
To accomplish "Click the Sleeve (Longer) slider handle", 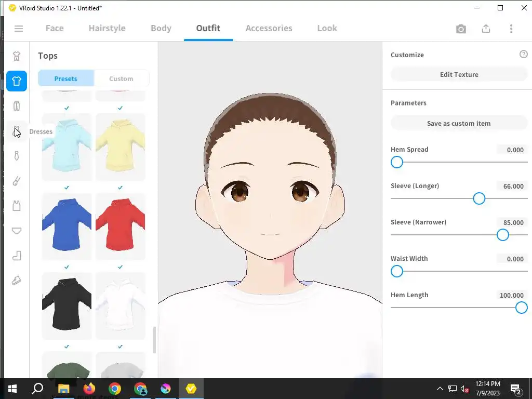I will pos(479,198).
